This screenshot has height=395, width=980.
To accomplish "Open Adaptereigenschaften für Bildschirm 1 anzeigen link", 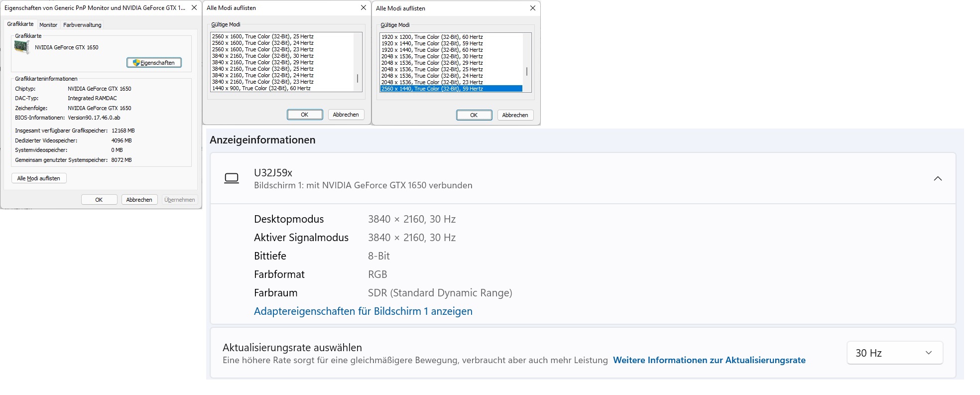I will pos(363,311).
